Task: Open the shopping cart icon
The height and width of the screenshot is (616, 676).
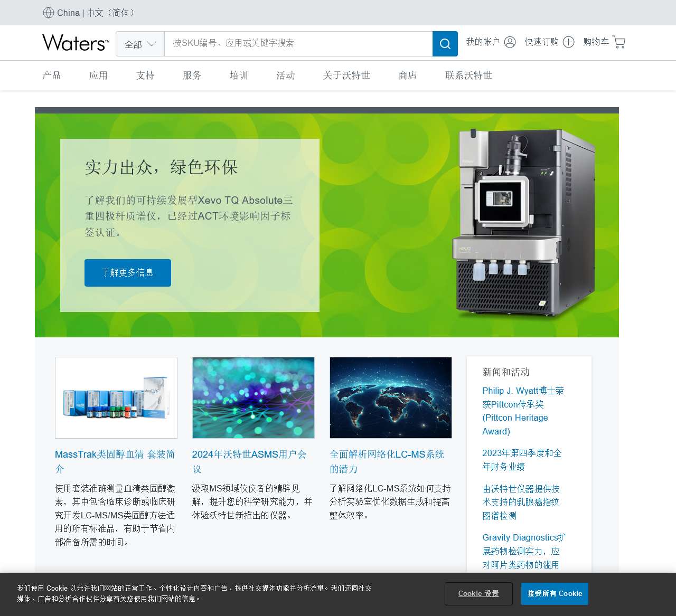Action: point(618,42)
